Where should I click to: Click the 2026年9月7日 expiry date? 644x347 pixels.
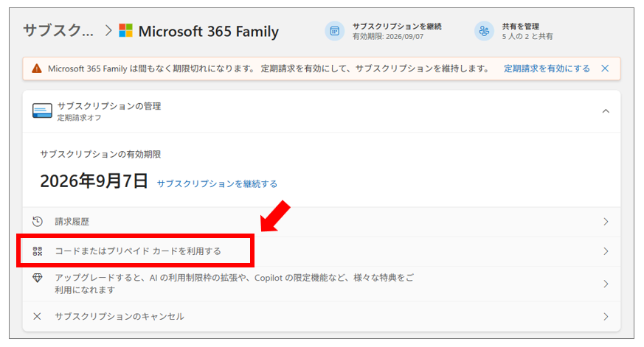[x=94, y=180]
